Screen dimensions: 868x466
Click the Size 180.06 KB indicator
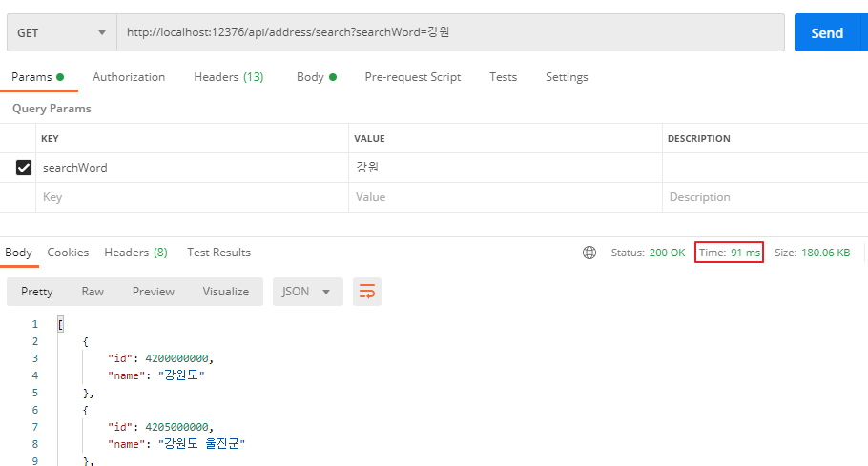[x=812, y=253]
